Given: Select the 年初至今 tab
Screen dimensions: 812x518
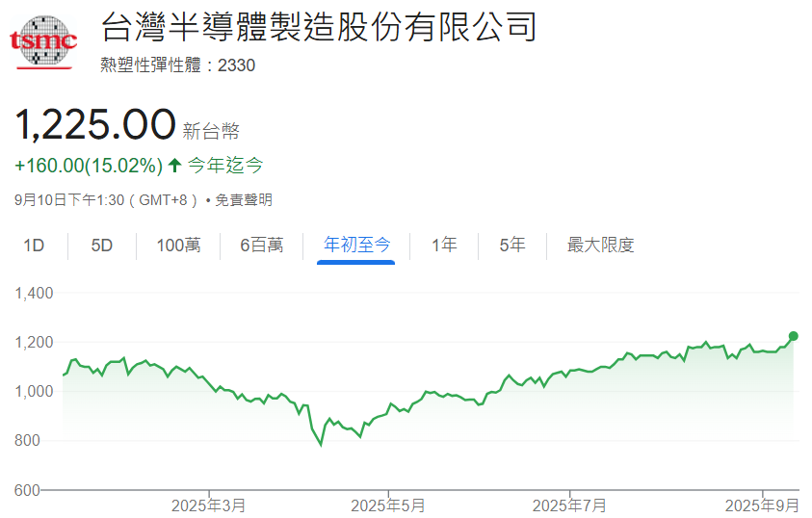Looking at the screenshot, I should tap(356, 245).
